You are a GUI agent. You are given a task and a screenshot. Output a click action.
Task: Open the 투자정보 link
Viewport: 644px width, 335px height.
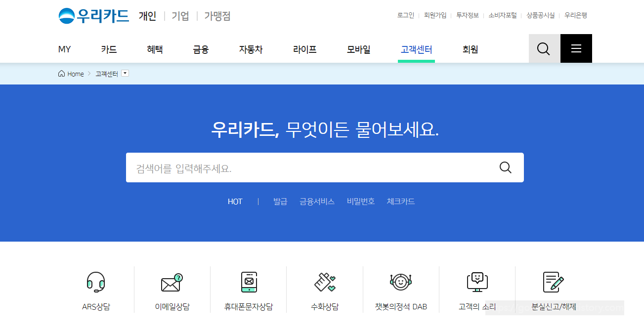click(x=468, y=15)
